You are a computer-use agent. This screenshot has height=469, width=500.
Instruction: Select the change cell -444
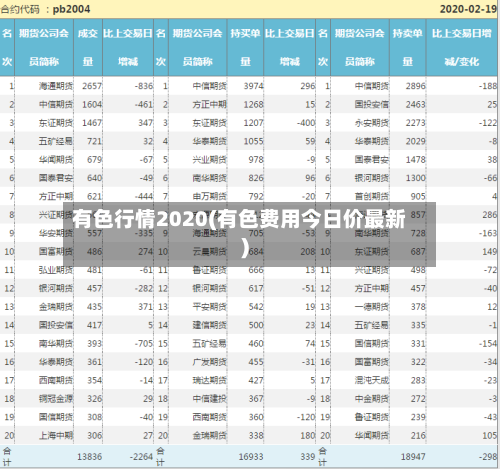[x=144, y=196]
